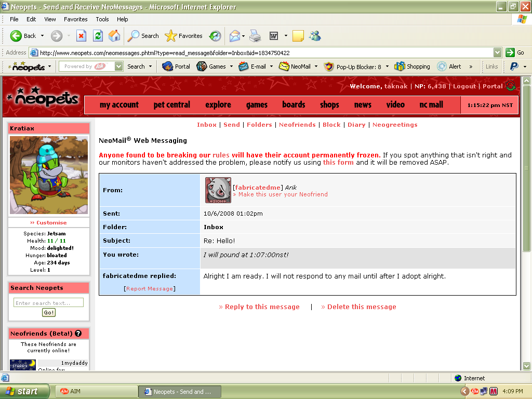
Task: Click the page vertical scrollbar thumb
Action: [526, 168]
